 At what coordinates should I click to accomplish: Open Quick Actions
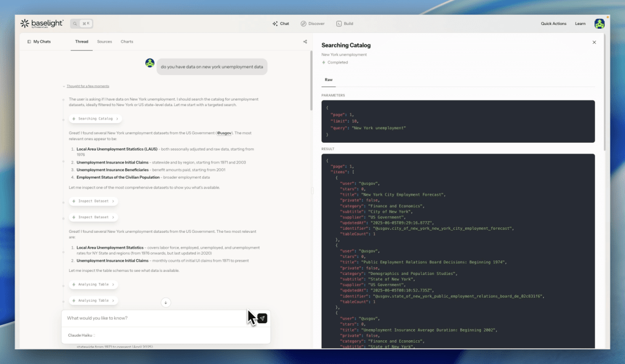click(553, 24)
